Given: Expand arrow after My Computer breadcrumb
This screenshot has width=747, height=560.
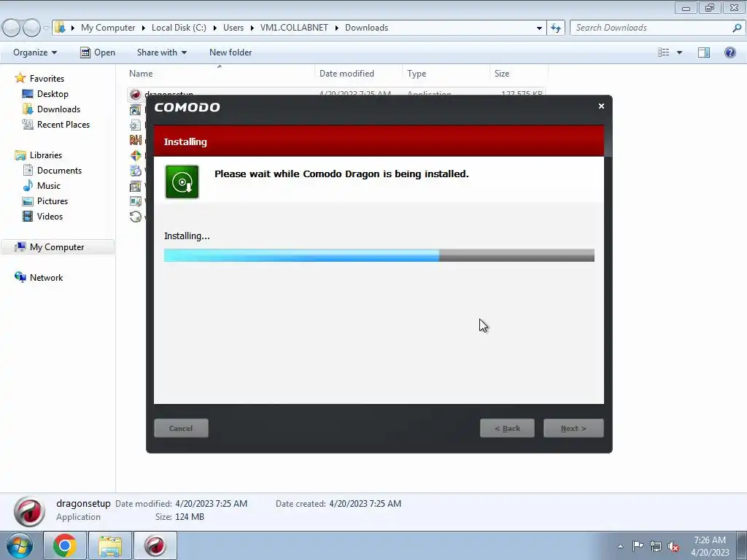Looking at the screenshot, I should (x=144, y=28).
